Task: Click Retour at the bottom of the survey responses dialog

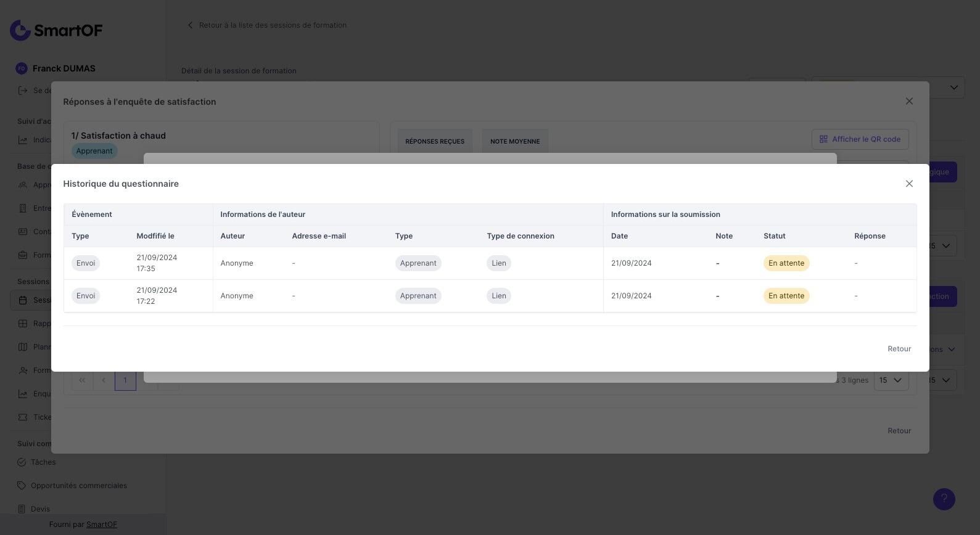Action: (x=899, y=431)
